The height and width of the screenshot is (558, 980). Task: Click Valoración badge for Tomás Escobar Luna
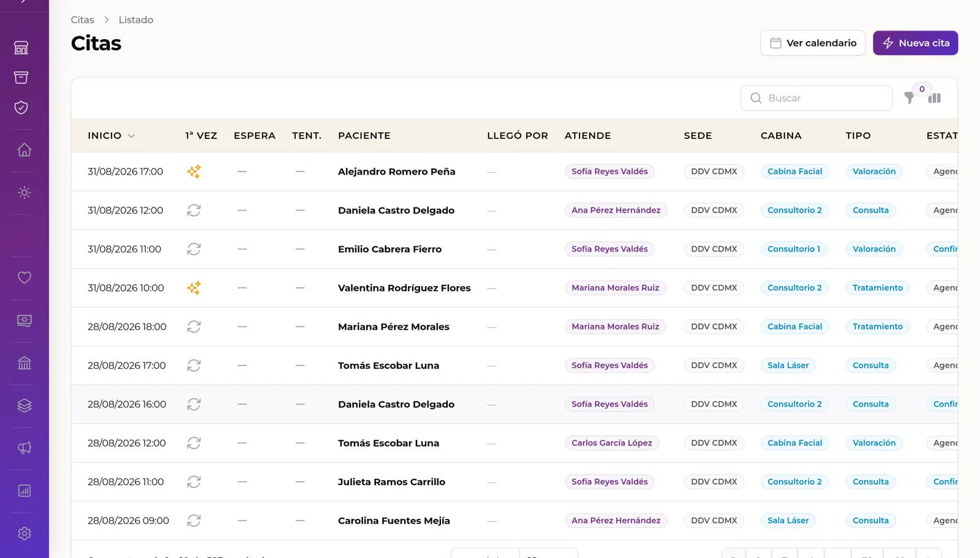(874, 443)
